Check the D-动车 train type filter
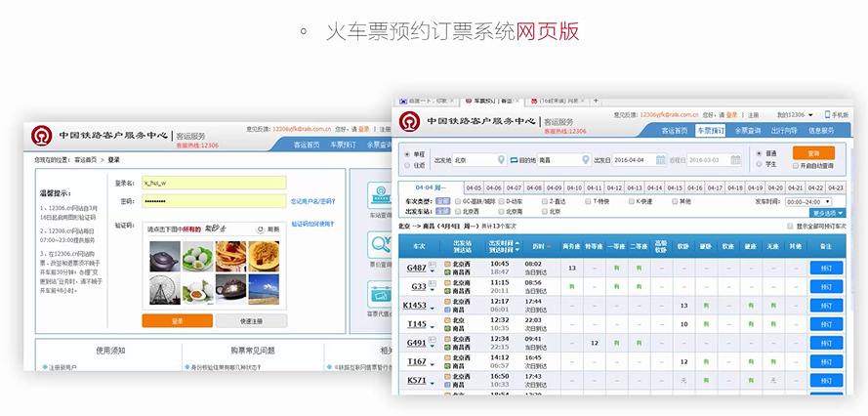868x416 pixels. click(501, 201)
